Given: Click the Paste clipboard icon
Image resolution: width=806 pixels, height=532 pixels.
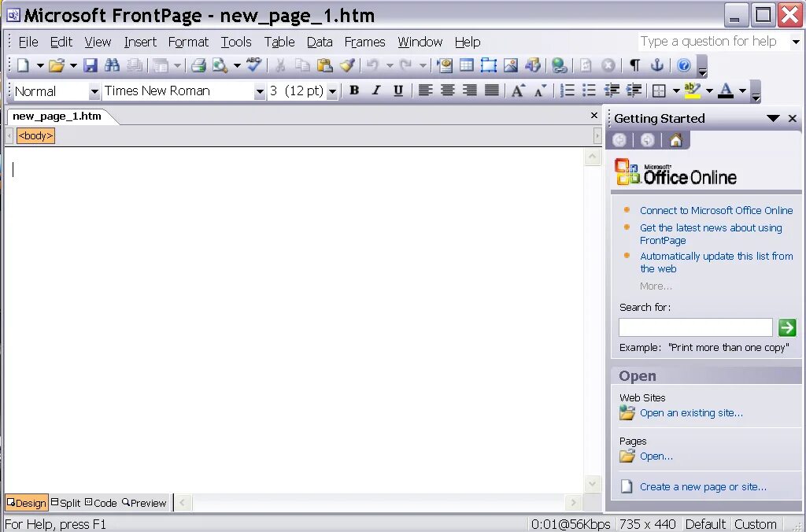Looking at the screenshot, I should tap(324, 65).
